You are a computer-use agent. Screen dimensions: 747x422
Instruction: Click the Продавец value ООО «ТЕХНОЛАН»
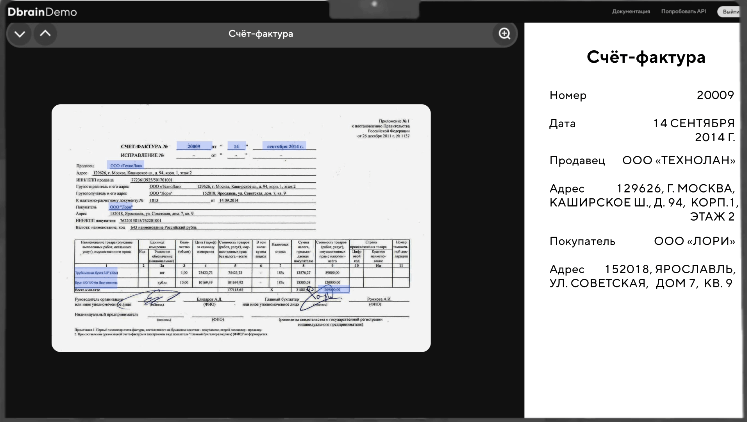point(678,161)
